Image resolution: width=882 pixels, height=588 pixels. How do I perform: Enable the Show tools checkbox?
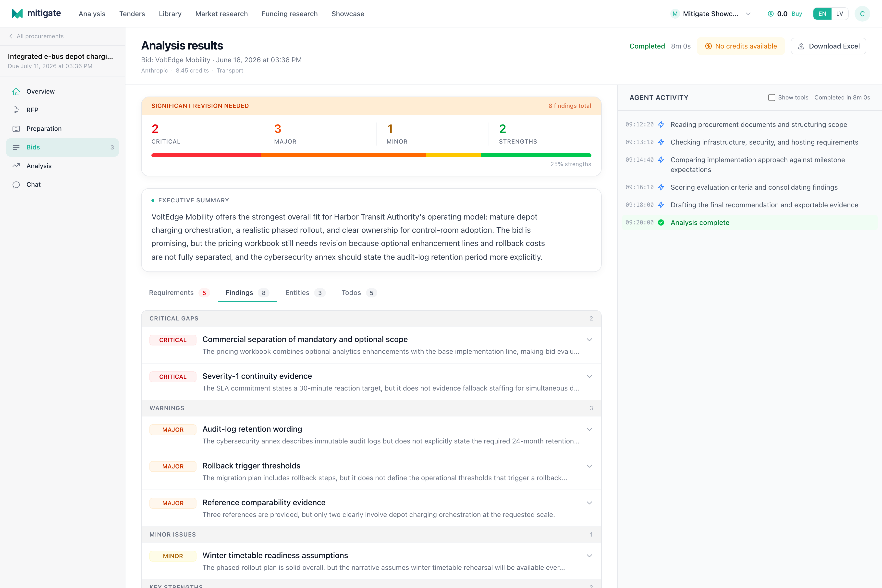[771, 98]
